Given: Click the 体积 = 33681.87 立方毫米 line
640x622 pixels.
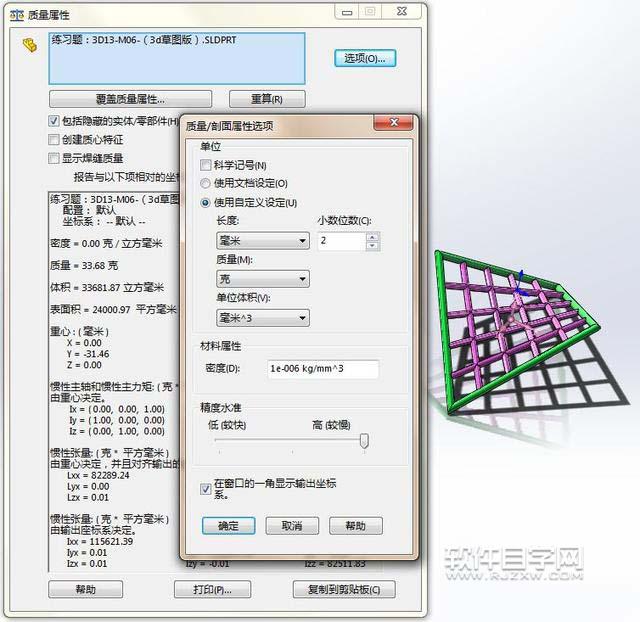Looking at the screenshot, I should (107, 288).
